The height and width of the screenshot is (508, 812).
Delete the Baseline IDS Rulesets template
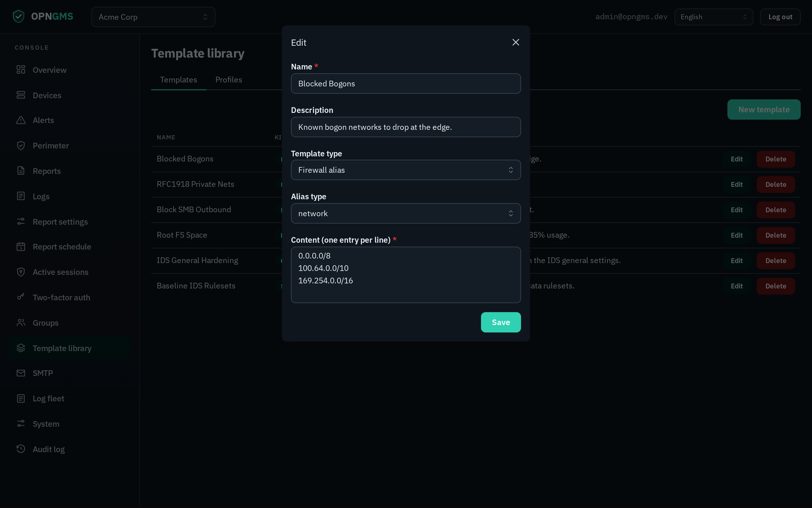[x=776, y=286]
